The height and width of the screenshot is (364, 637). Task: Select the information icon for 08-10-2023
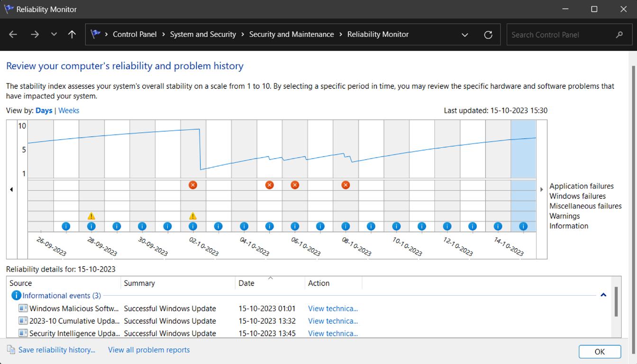(x=346, y=227)
